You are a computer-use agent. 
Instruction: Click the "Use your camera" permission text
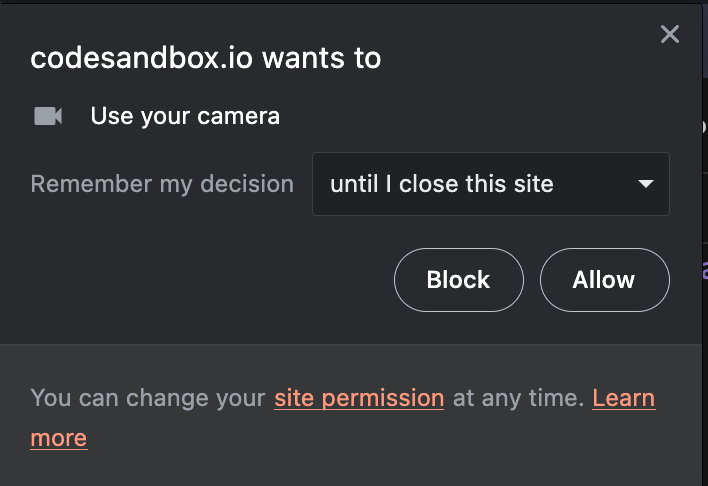pos(185,116)
